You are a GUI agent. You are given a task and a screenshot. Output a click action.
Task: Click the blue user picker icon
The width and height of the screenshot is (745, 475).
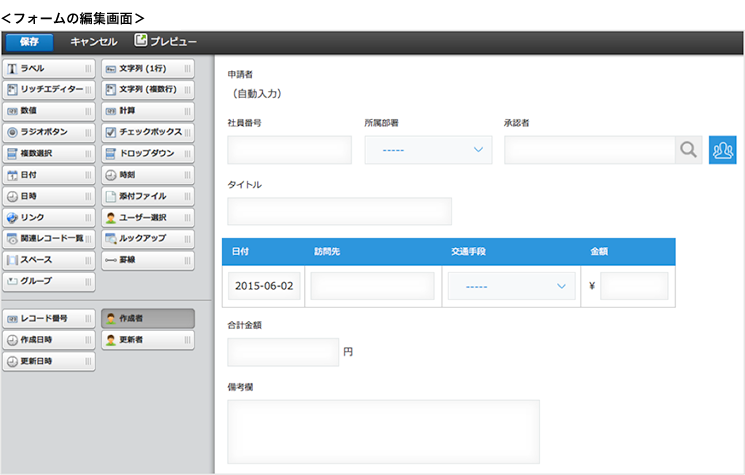click(x=722, y=150)
